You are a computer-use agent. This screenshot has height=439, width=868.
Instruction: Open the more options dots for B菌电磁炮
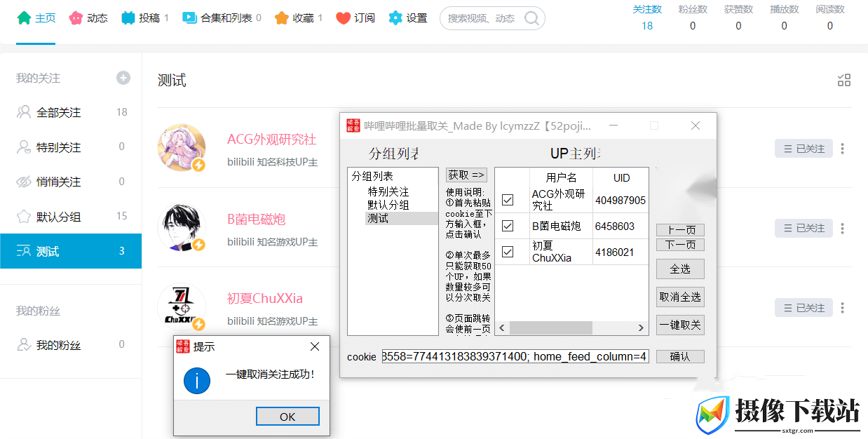coord(843,228)
